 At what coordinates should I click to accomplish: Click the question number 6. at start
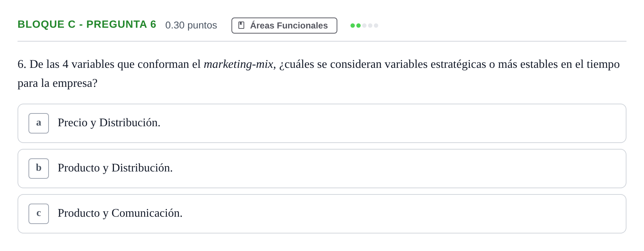[22, 64]
